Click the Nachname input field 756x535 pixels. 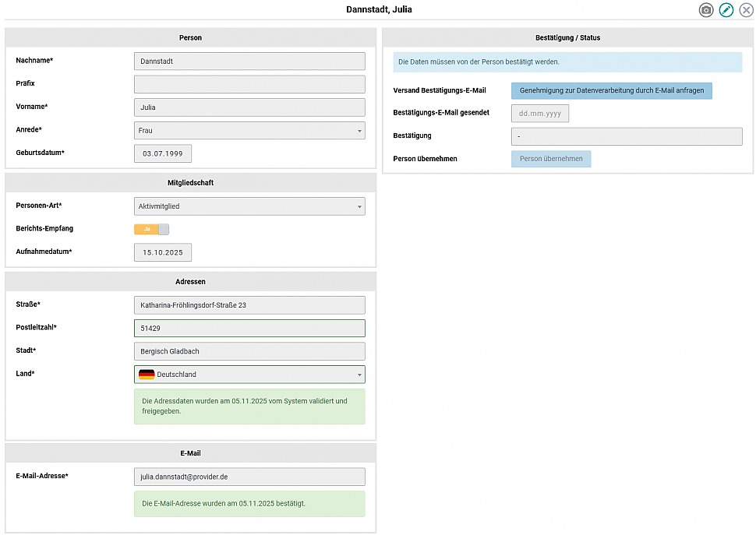(249, 61)
